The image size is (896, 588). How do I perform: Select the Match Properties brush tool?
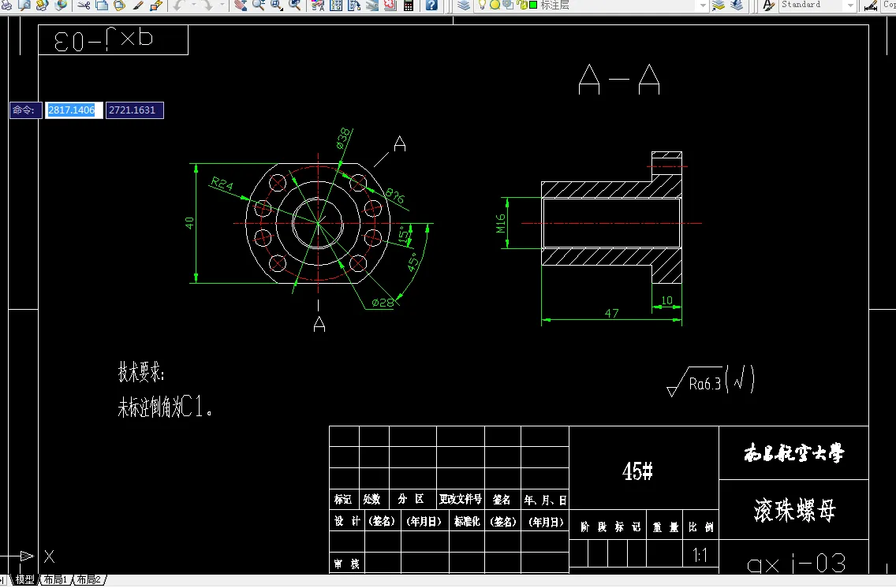coord(138,6)
